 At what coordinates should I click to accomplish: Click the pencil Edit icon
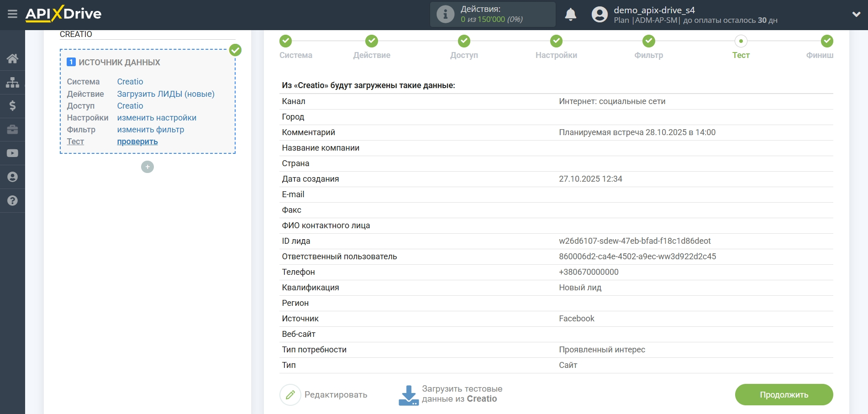click(290, 395)
